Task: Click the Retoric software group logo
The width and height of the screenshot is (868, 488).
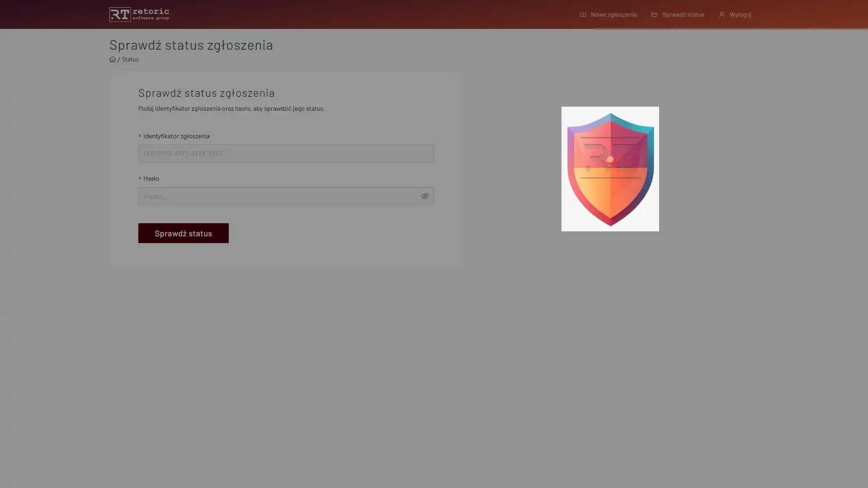Action: click(139, 14)
